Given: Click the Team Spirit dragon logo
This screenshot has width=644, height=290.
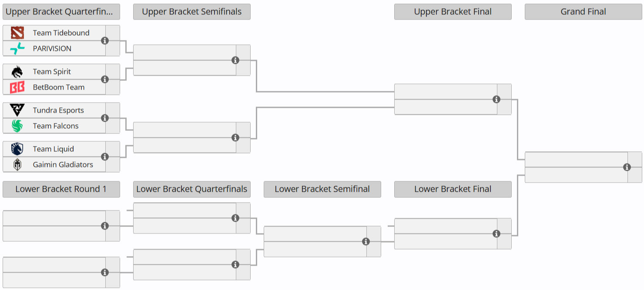Looking at the screenshot, I should [17, 72].
